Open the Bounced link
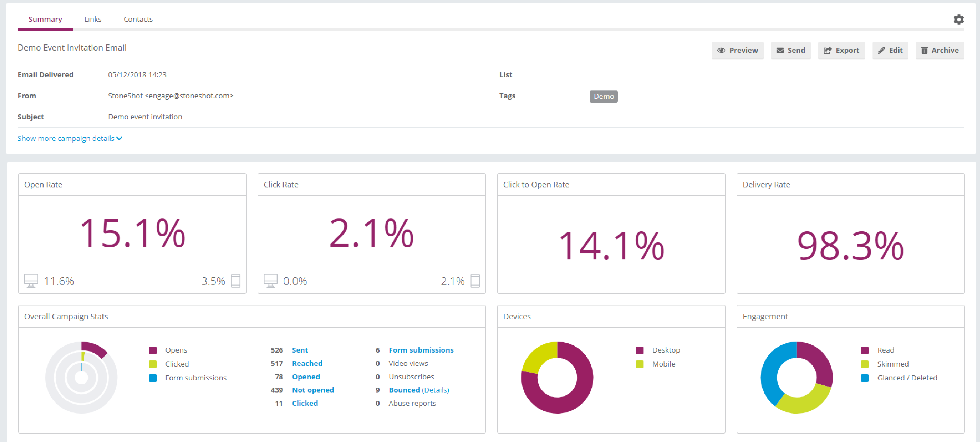This screenshot has height=442, width=980. tap(404, 390)
